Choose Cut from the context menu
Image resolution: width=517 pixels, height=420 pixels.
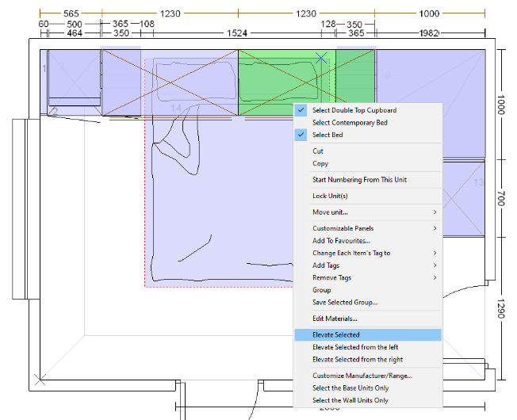pyautogui.click(x=368, y=151)
